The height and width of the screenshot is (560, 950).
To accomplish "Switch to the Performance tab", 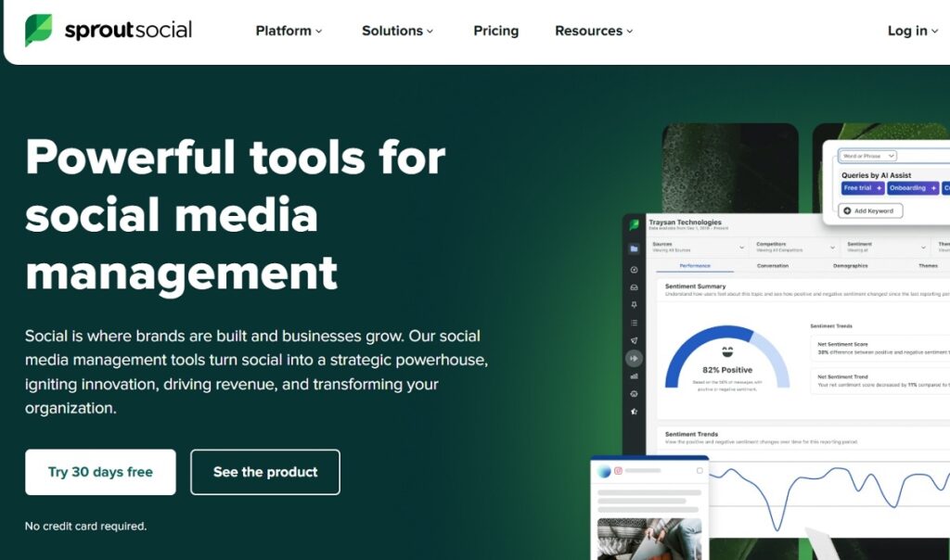I will click(695, 266).
